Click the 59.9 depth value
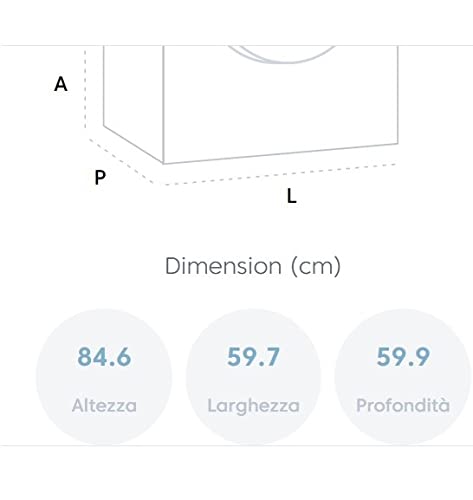 coord(403,357)
